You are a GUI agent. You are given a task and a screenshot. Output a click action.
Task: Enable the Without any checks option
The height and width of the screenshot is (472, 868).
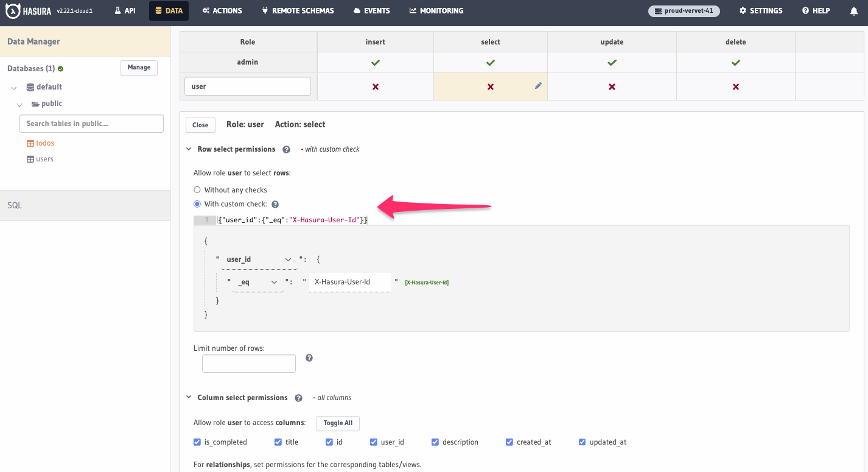pos(197,189)
